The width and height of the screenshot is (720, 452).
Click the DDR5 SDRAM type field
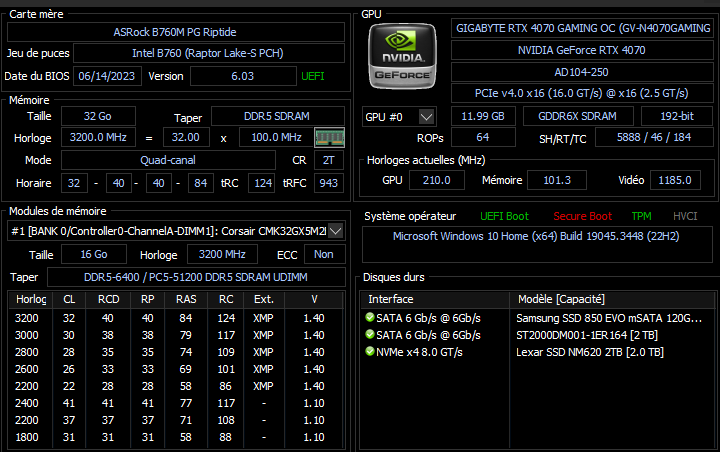[277, 116]
